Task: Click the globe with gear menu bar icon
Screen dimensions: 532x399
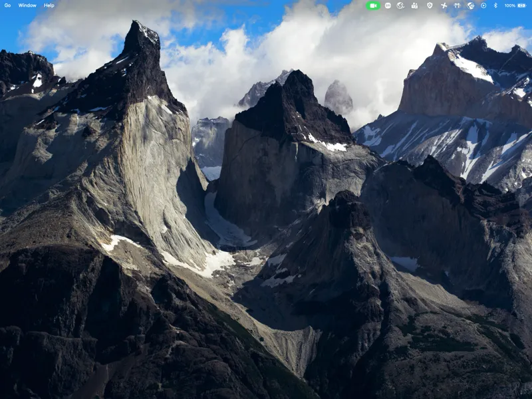Action: point(471,5)
